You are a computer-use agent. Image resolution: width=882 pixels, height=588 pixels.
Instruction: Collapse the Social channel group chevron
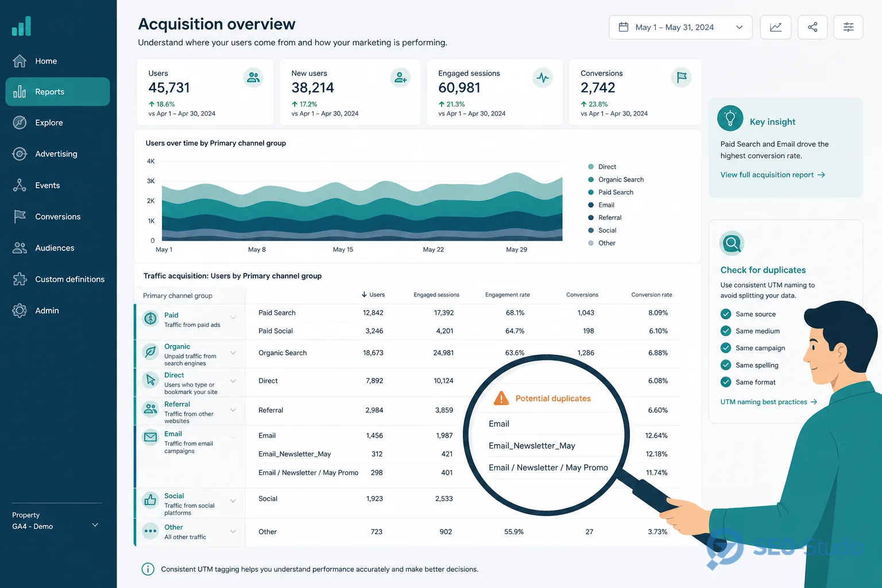point(233,501)
